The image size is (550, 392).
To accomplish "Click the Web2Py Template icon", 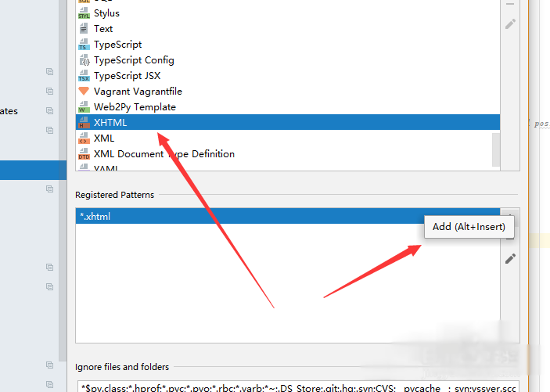I will click(x=84, y=107).
